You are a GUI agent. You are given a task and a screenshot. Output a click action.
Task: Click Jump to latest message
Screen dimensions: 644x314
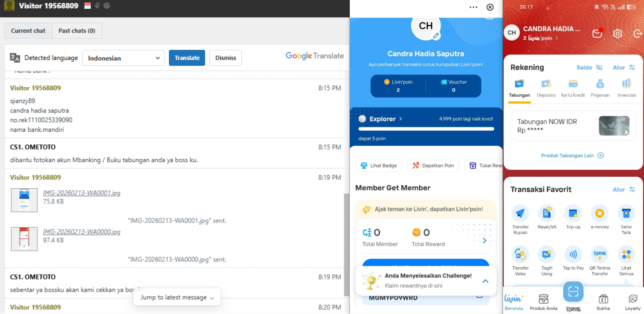(177, 297)
